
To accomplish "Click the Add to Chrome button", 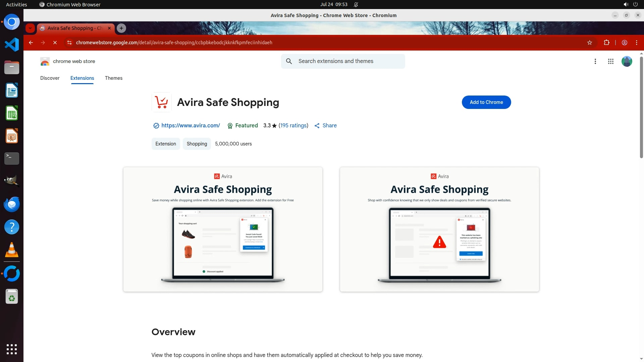I will point(486,102).
